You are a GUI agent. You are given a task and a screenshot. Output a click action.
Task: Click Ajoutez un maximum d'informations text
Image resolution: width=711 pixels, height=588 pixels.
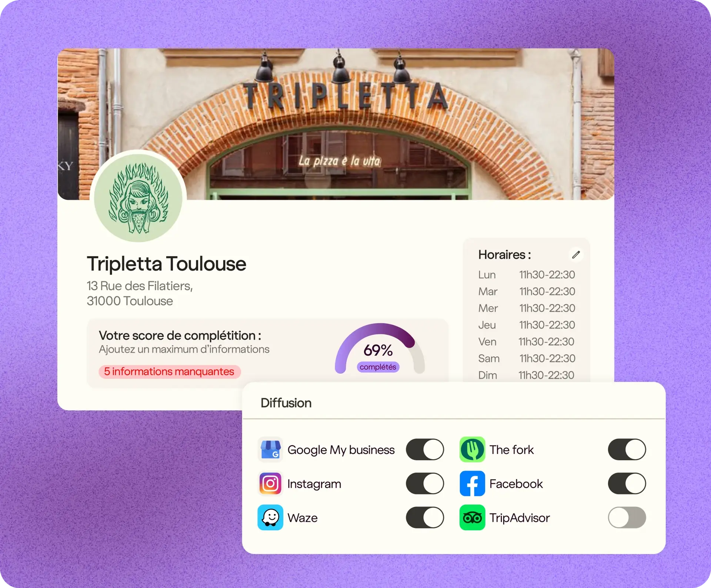point(184,349)
